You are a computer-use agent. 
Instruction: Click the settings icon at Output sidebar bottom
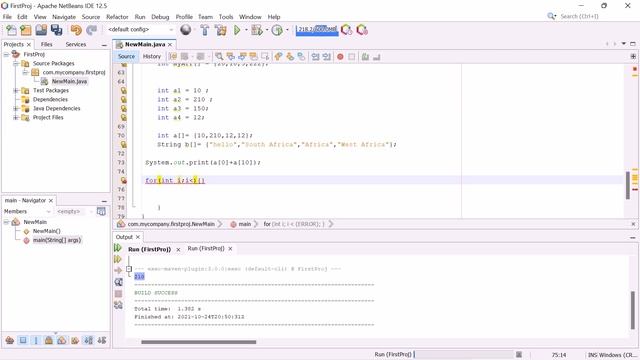coord(118,305)
